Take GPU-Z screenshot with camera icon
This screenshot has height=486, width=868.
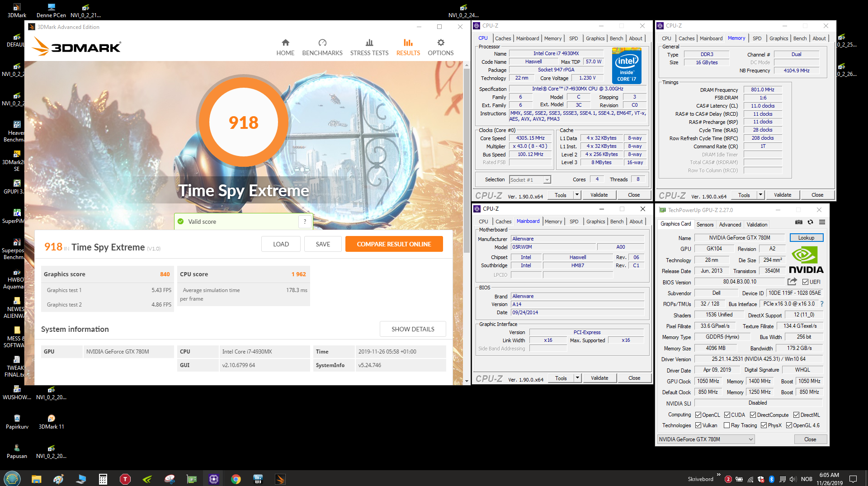click(799, 222)
